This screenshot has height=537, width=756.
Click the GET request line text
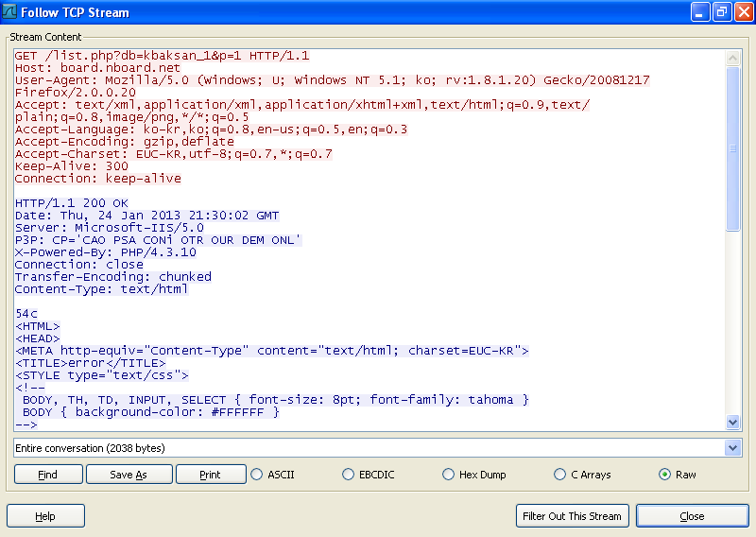click(162, 56)
